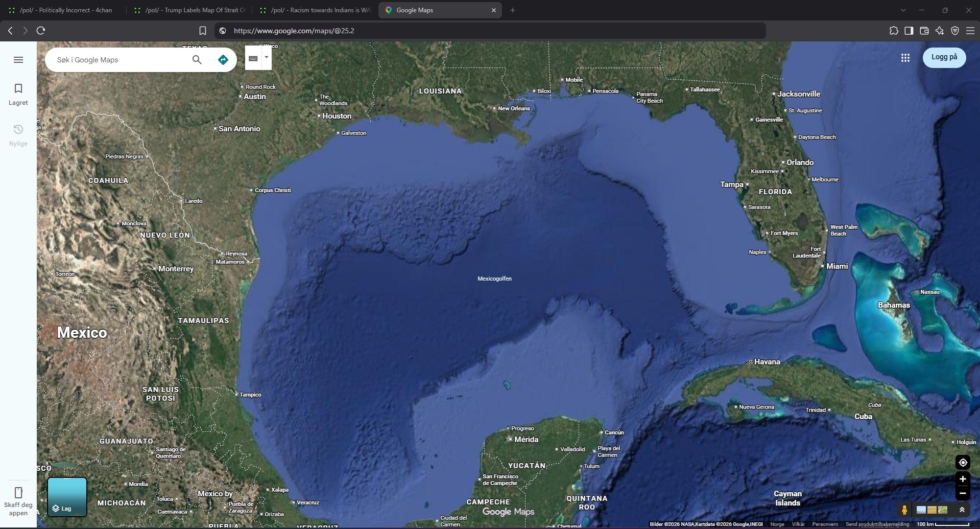Open a new browser tab
This screenshot has width=980, height=529.
pos(513,10)
